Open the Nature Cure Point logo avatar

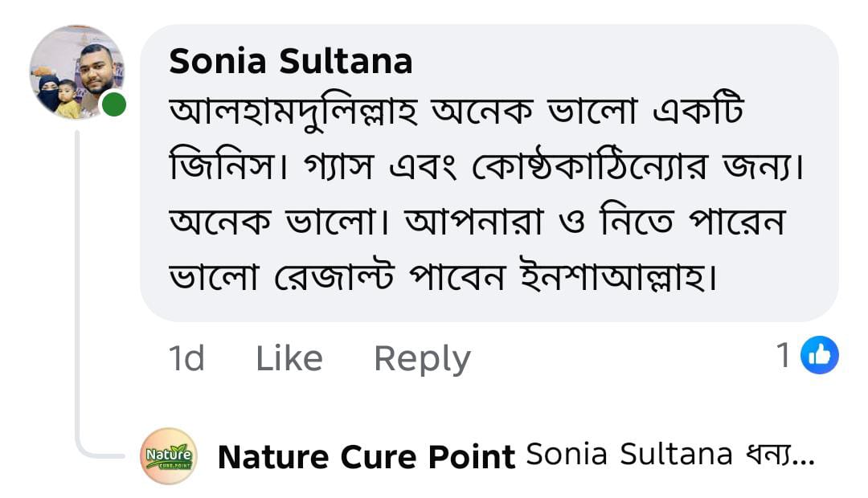[x=168, y=456]
